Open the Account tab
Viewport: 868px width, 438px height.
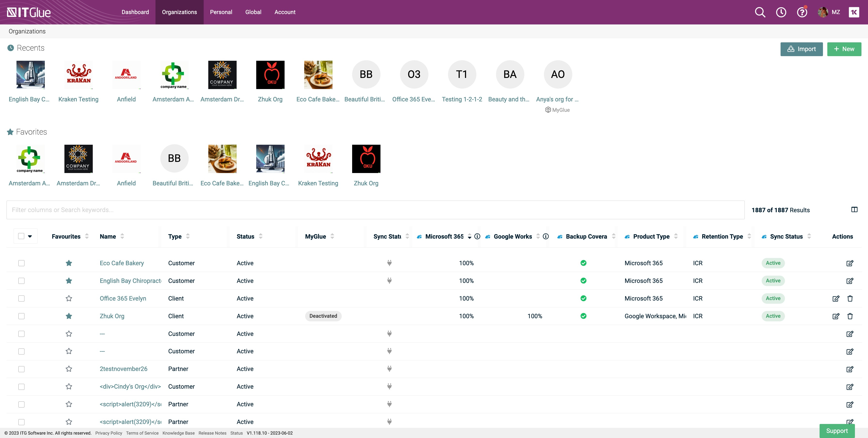pyautogui.click(x=285, y=12)
